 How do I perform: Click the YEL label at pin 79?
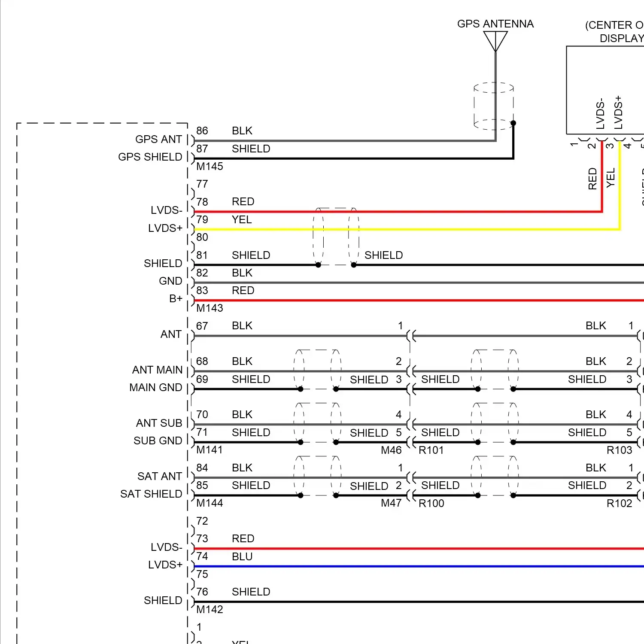click(242, 219)
